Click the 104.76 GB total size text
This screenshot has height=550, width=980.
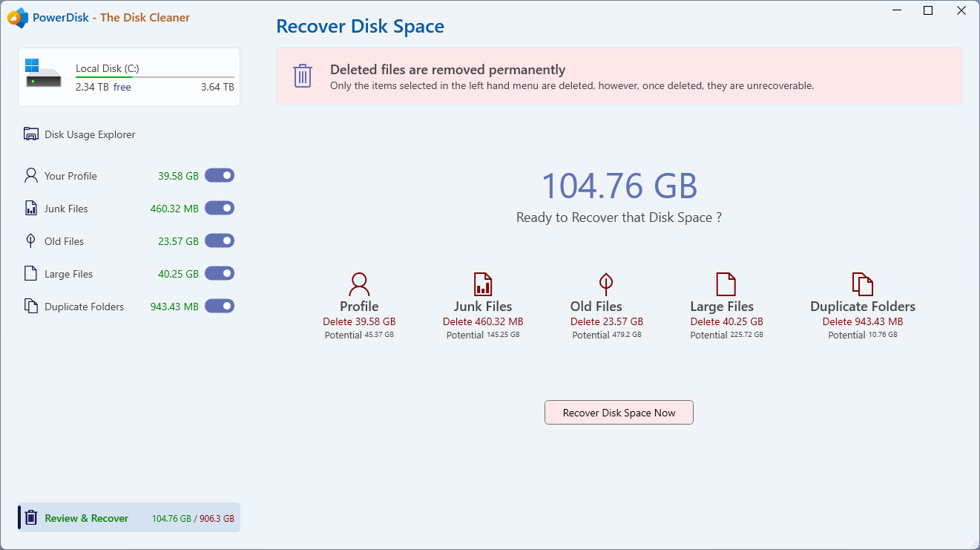click(x=619, y=186)
